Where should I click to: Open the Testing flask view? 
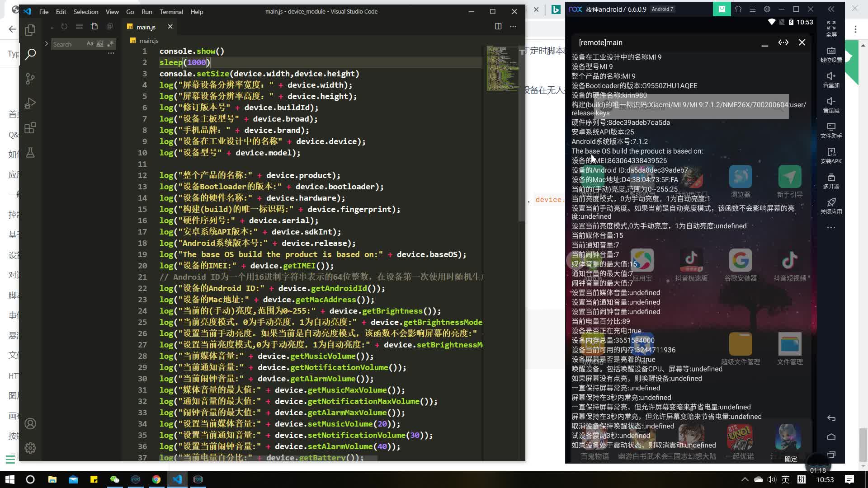(x=30, y=153)
